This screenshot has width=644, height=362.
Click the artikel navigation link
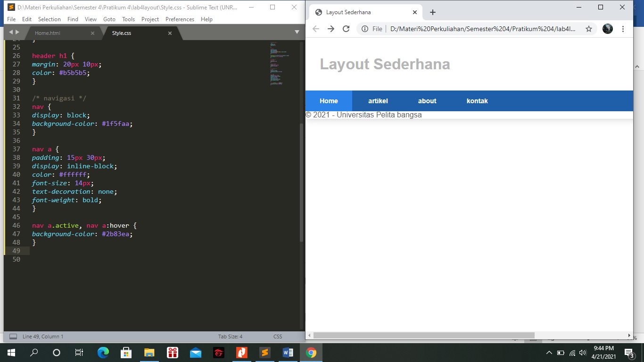(x=378, y=101)
